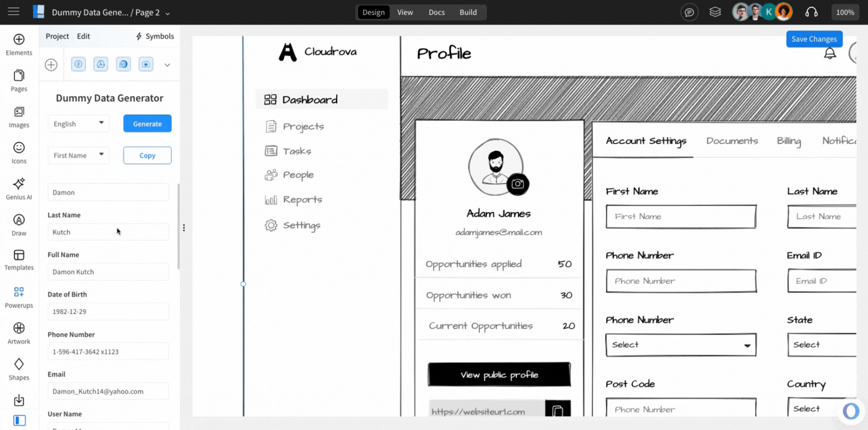This screenshot has height=430, width=868.
Task: Open the First Name field type dropdown
Action: click(x=78, y=155)
